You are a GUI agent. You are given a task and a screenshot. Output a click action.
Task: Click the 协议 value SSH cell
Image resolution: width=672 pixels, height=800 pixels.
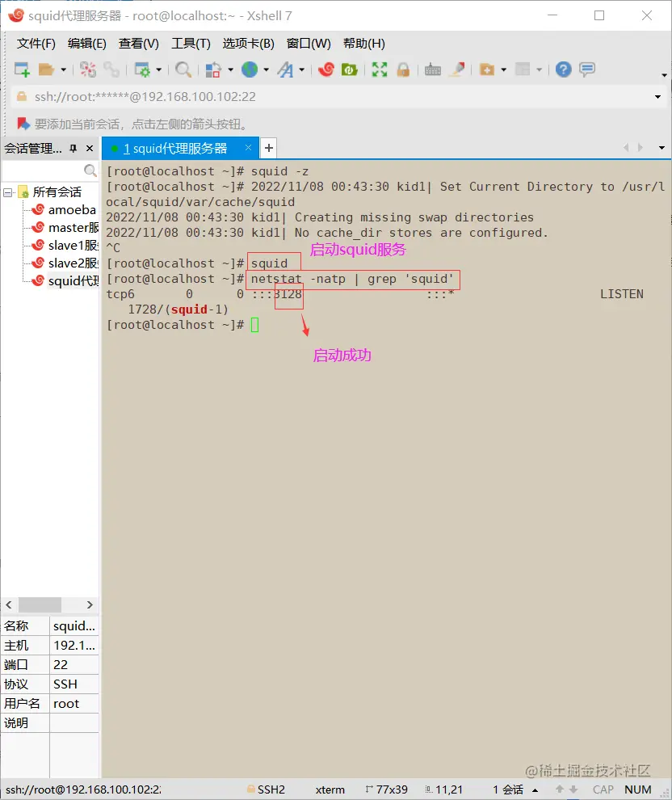(74, 684)
